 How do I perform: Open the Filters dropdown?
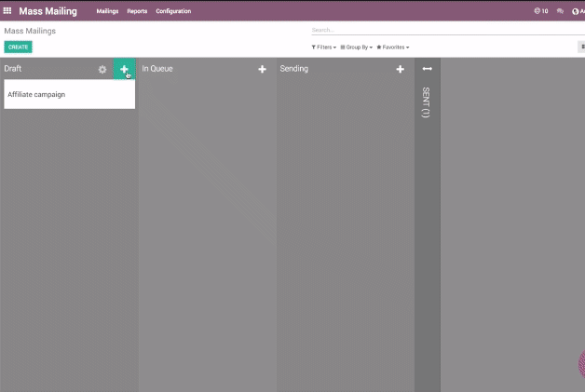[323, 47]
